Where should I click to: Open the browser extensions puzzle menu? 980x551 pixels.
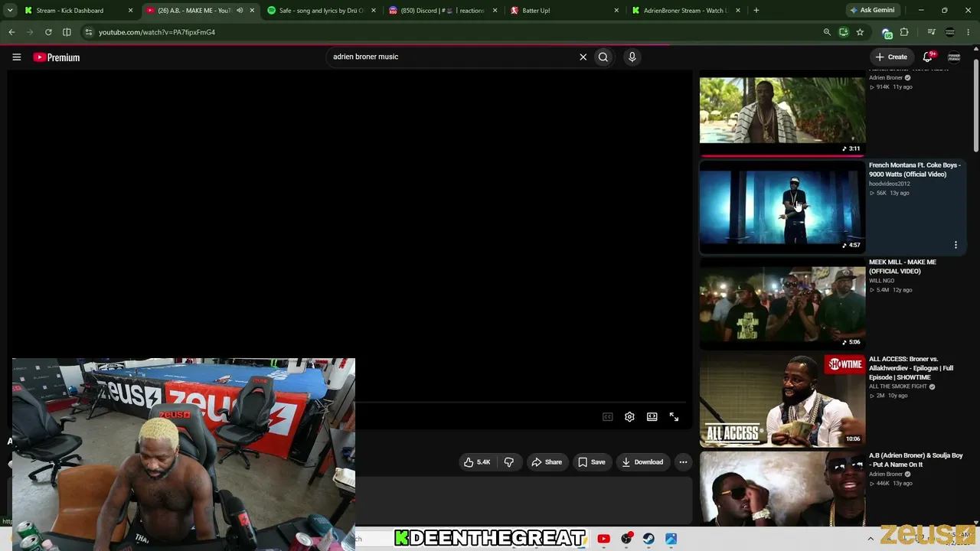(904, 32)
